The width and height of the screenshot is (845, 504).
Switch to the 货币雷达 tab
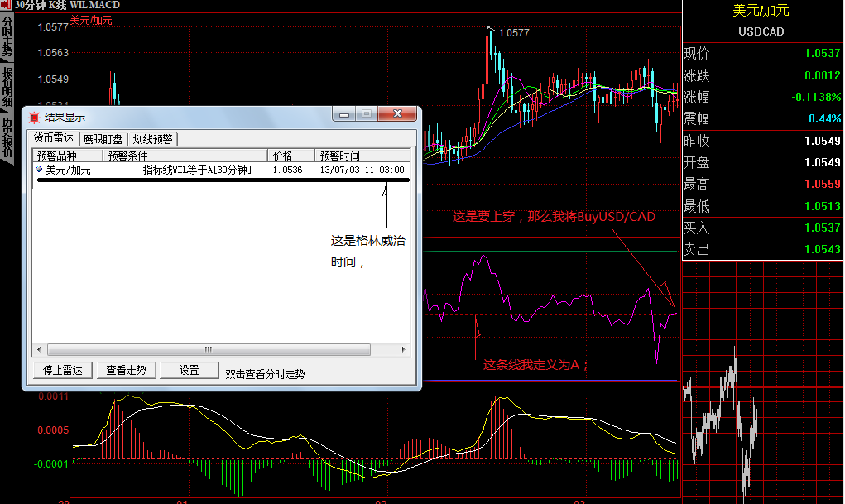coord(53,138)
